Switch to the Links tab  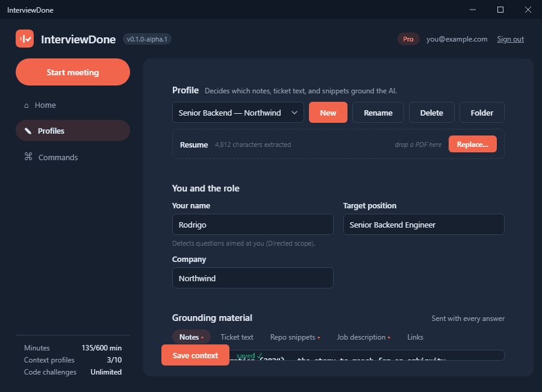415,337
